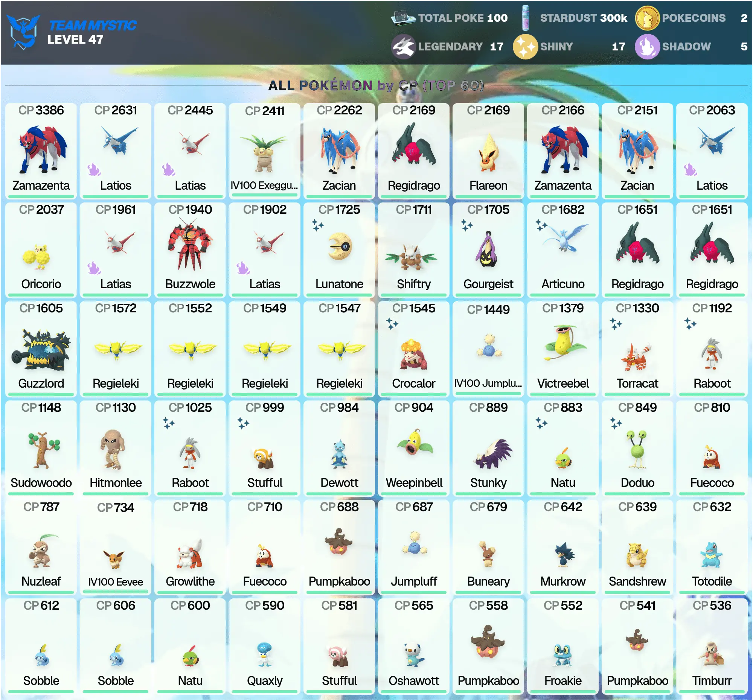753x700 pixels.
Task: Select the Victreebel CP 1379 card
Action: (563, 348)
